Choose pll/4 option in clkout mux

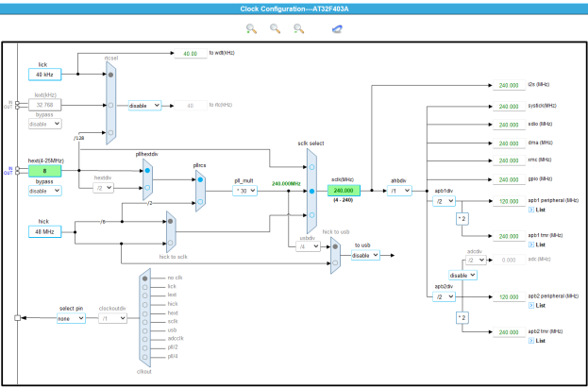point(144,355)
